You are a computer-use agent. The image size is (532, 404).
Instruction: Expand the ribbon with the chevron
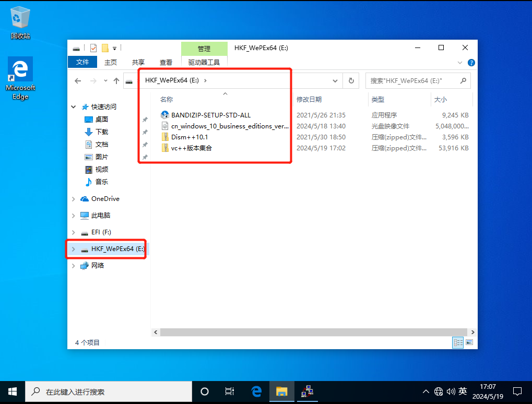coord(460,63)
